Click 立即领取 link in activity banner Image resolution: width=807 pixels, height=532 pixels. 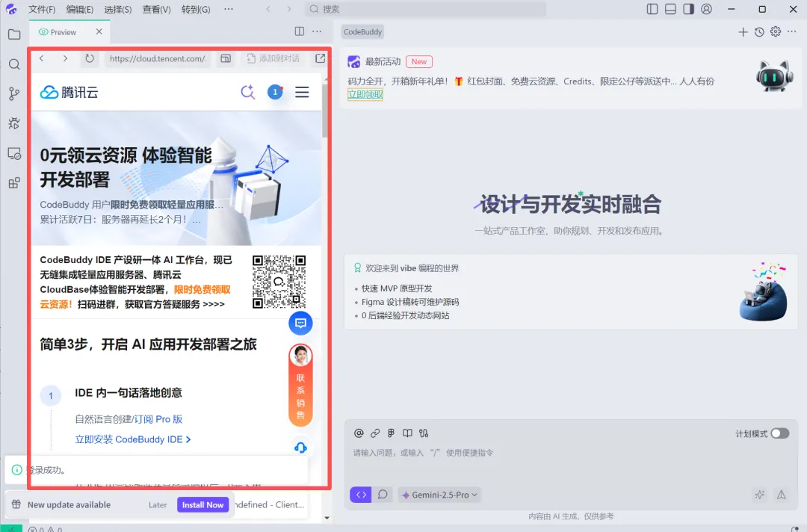click(x=365, y=94)
